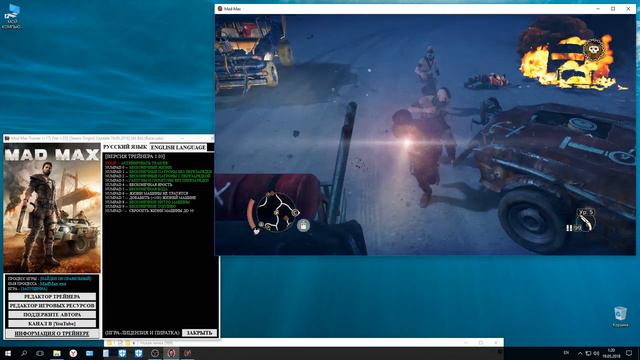The height and width of the screenshot is (360, 640).
Task: Open ИНФОРМАЦИЯ О ТРЕЙНЕРЕ link
Action: [x=52, y=333]
